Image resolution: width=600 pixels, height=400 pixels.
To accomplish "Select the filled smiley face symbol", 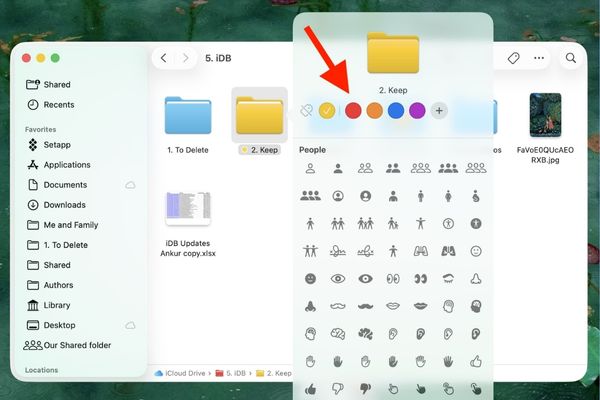I will tap(310, 279).
